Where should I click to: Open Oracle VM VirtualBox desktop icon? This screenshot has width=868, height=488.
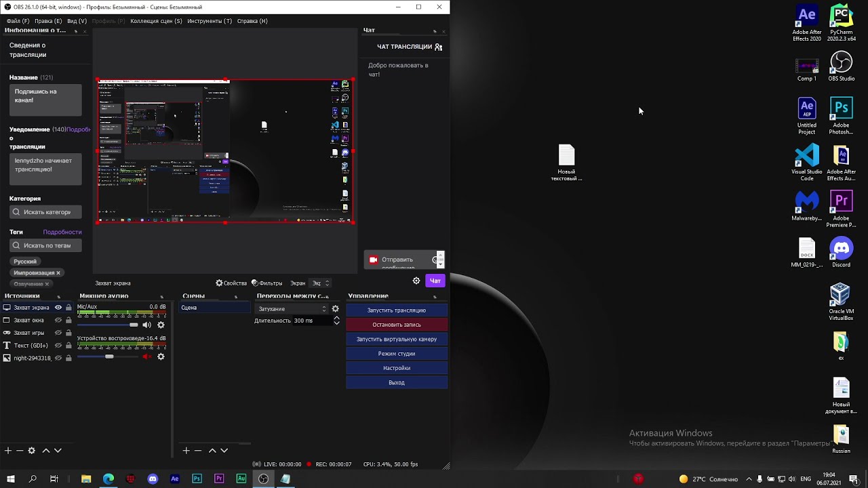[x=841, y=302]
